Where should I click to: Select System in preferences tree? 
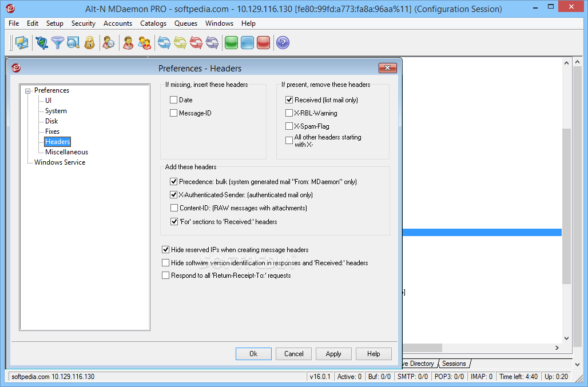pos(56,111)
